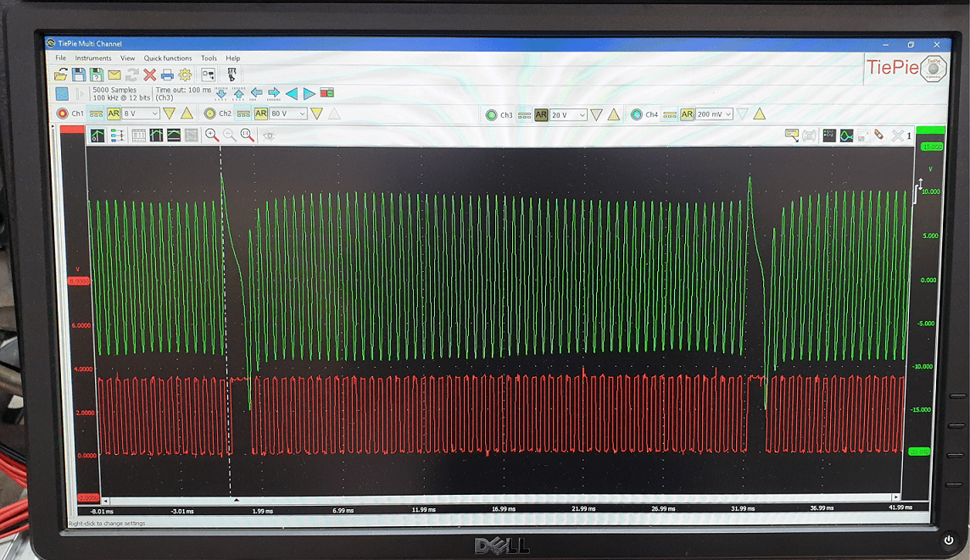Image resolution: width=970 pixels, height=560 pixels.
Task: Decrease Ch2 range with yellow down triangle
Action: click(316, 114)
